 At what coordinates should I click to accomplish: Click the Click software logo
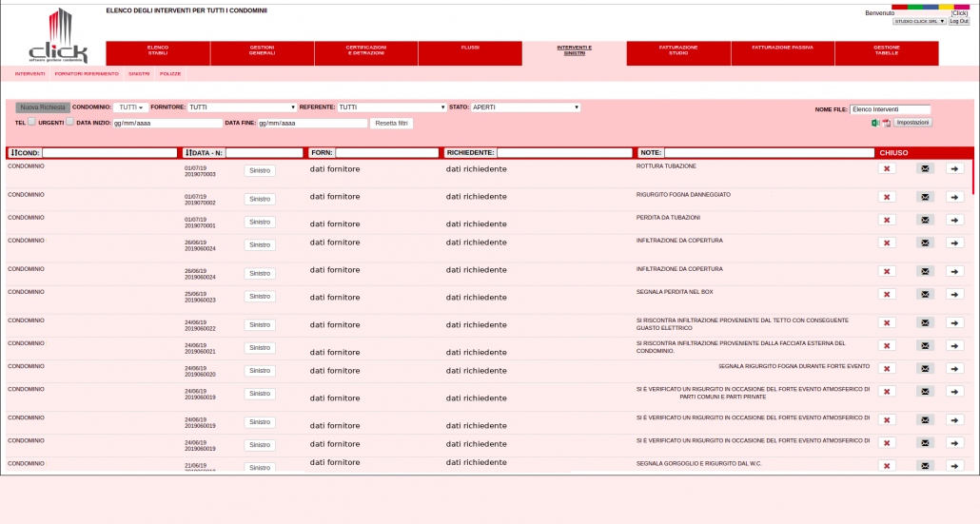click(58, 36)
